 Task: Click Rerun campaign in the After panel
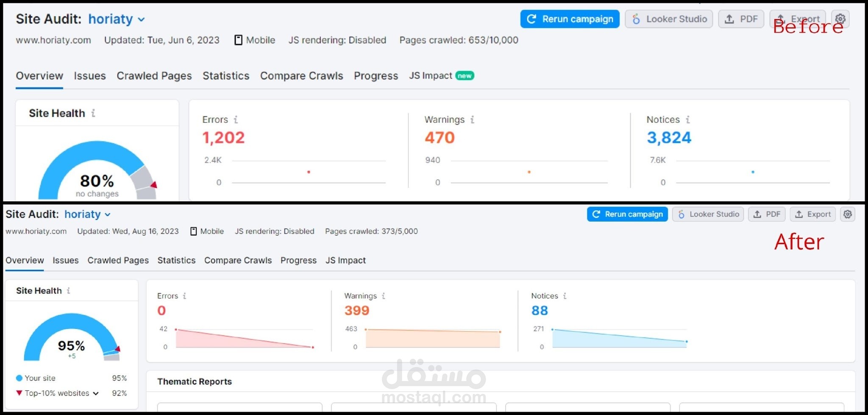(627, 214)
